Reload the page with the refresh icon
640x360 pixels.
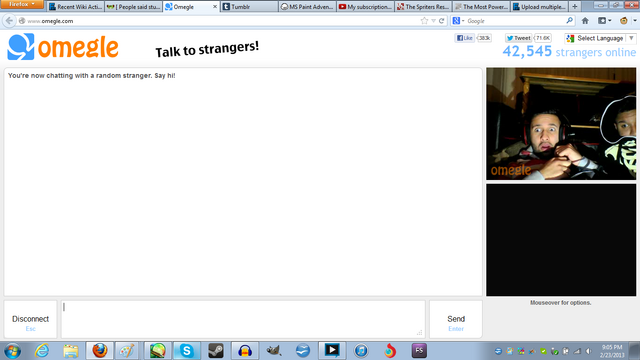[441, 21]
